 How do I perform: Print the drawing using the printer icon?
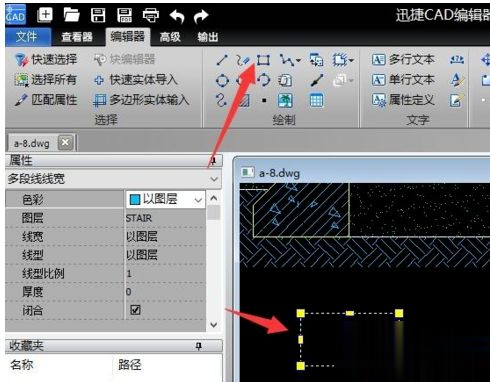[x=151, y=15]
